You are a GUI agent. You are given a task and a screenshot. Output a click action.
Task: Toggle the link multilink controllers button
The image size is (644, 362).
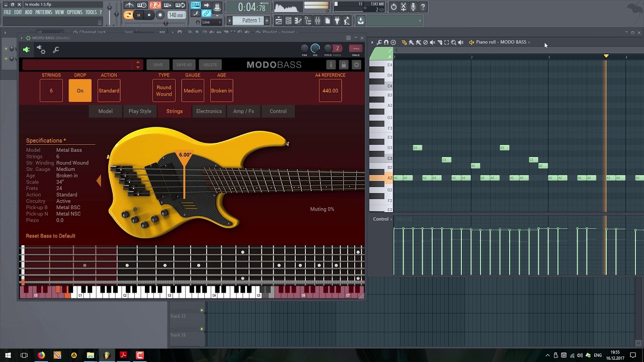(206, 14)
